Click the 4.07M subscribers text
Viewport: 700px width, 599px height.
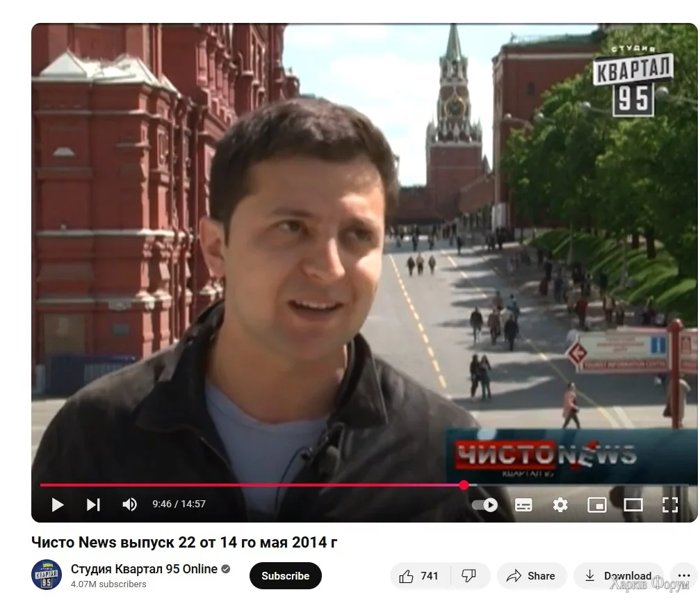(x=108, y=584)
